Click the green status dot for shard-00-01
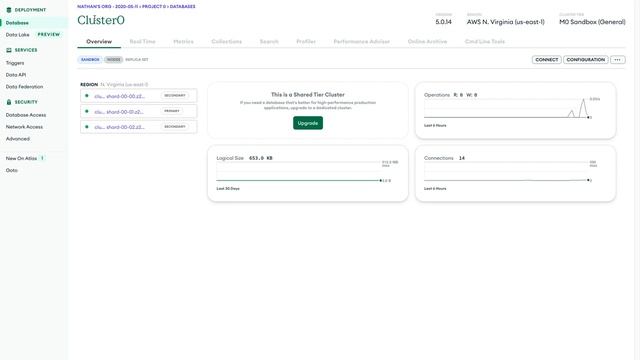Screen dimensions: 640x360 click(x=87, y=111)
